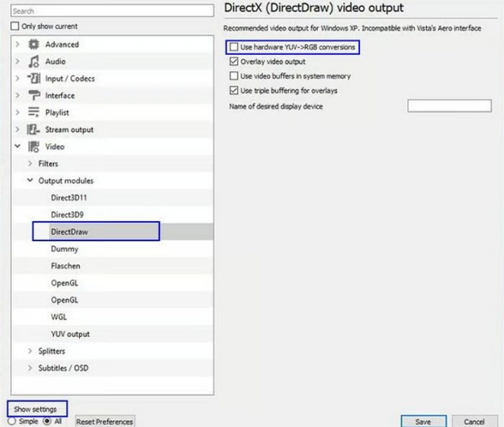Viewport: 504px width, 427px height.
Task: Click the Input / Codecs icon
Action: coord(33,78)
